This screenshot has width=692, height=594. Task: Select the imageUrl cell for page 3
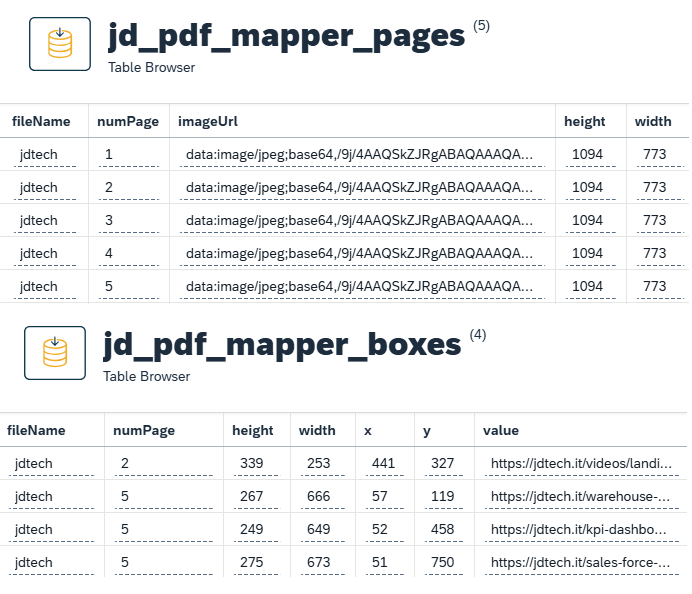coord(362,221)
